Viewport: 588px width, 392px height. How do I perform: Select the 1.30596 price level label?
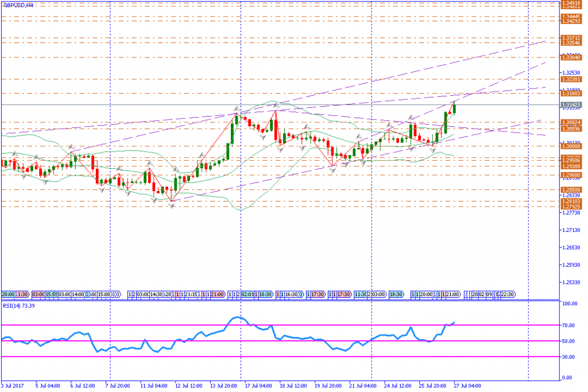tap(571, 129)
